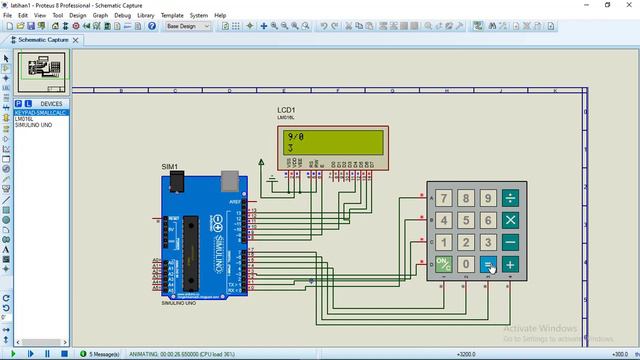640x360 pixels.
Task: Select the 2D box graphics tool
Action: click(6, 210)
